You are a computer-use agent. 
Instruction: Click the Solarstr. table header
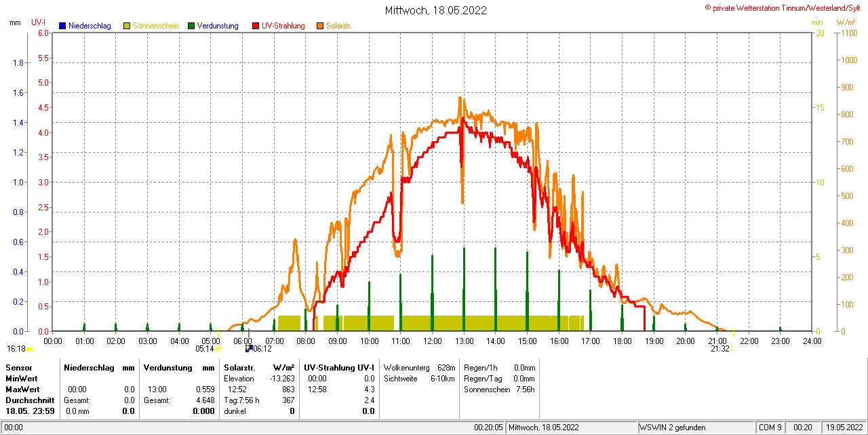pyautogui.click(x=239, y=367)
